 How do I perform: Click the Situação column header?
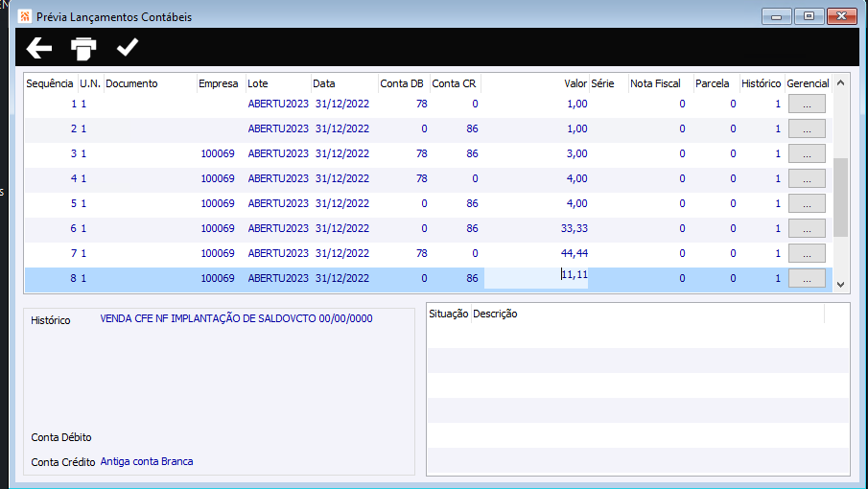click(449, 314)
